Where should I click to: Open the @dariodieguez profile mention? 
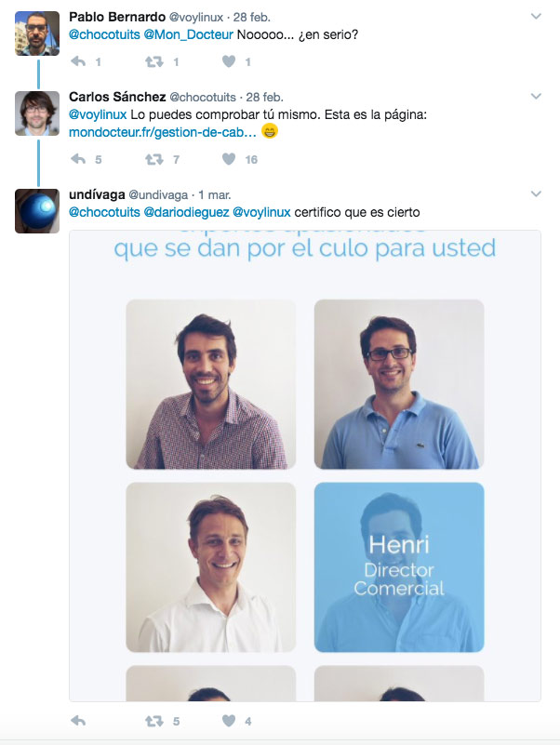(x=186, y=212)
